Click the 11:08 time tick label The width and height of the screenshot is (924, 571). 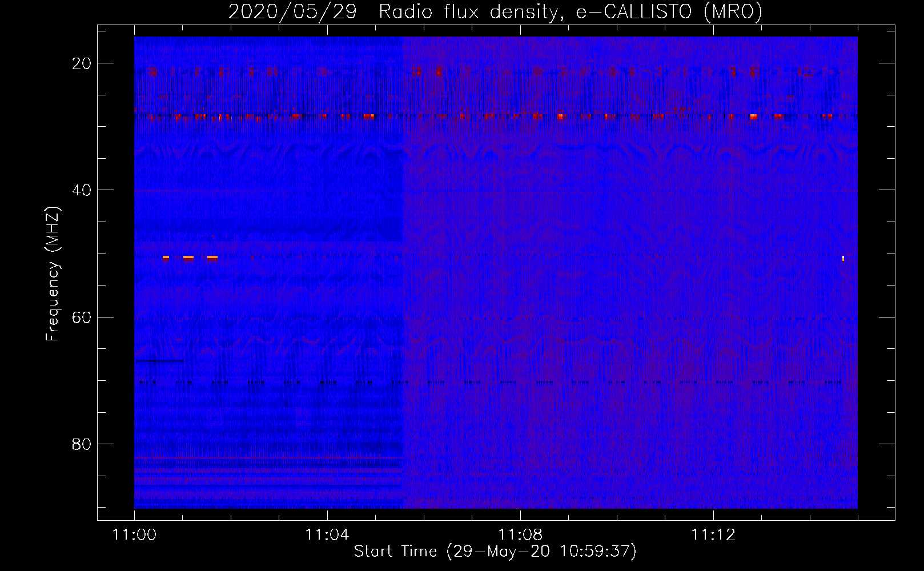point(520,535)
